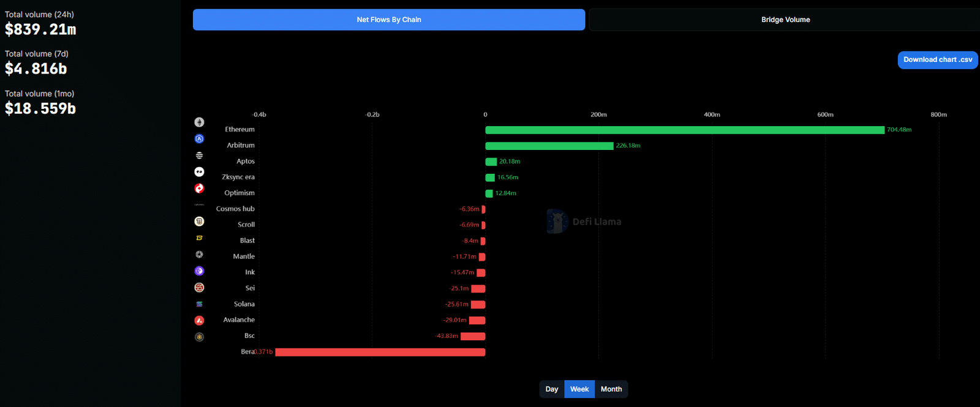Image resolution: width=980 pixels, height=407 pixels.
Task: Click the Solana chain icon
Action: [199, 304]
